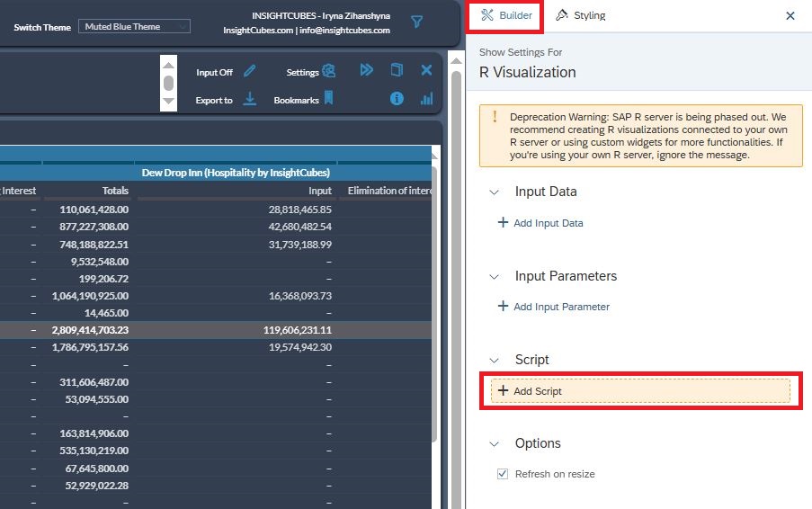Click the bar chart icon
The height and width of the screenshot is (509, 812).
pyautogui.click(x=426, y=99)
